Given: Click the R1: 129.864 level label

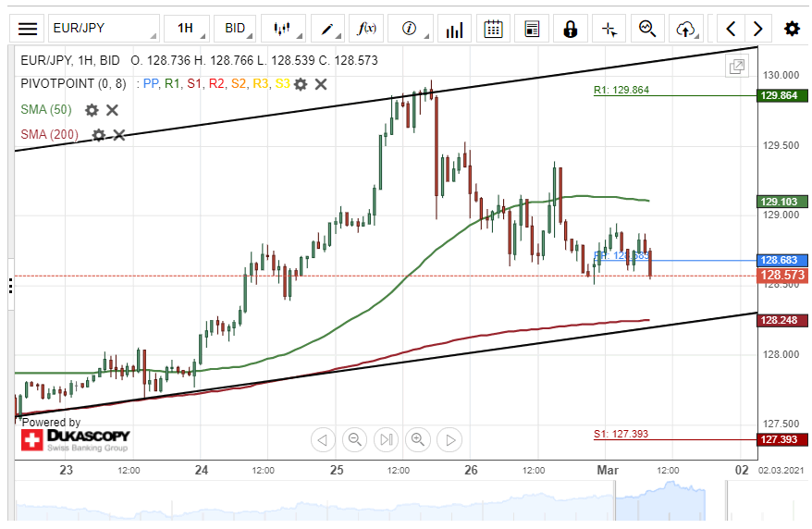Looking at the screenshot, I should 621,90.
